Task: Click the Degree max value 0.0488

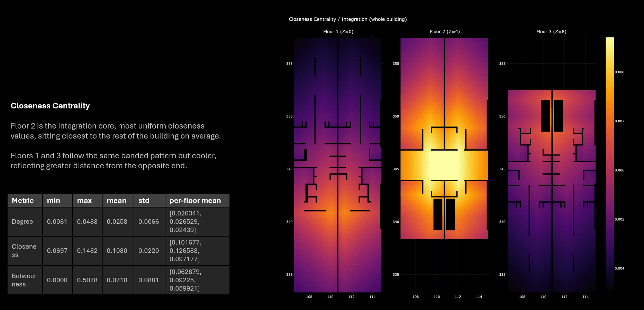Action: coord(87,222)
